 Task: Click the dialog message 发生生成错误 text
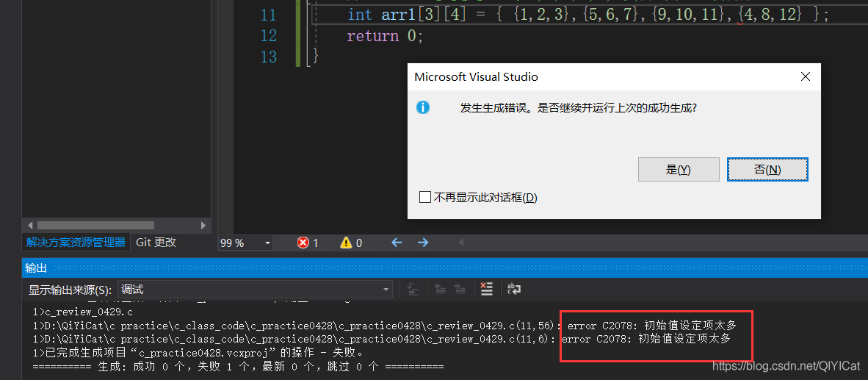(578, 108)
